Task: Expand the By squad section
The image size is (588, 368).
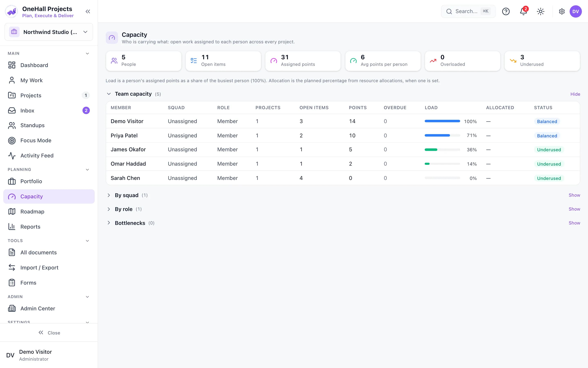Action: point(109,195)
